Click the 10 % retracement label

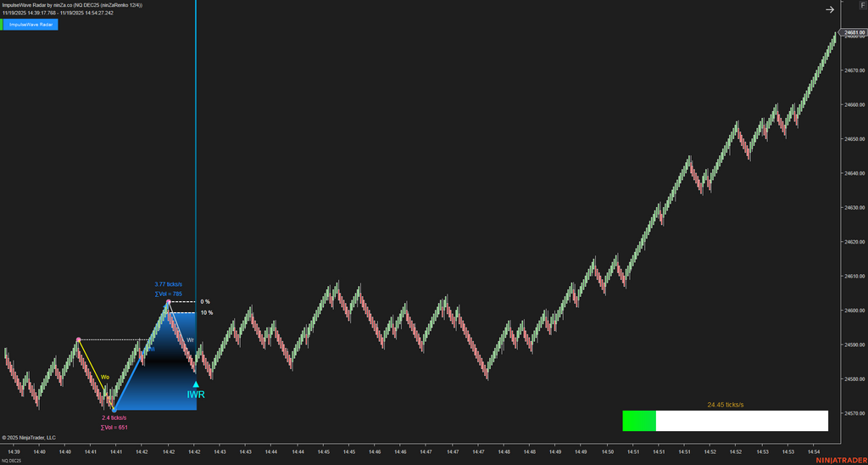point(207,312)
